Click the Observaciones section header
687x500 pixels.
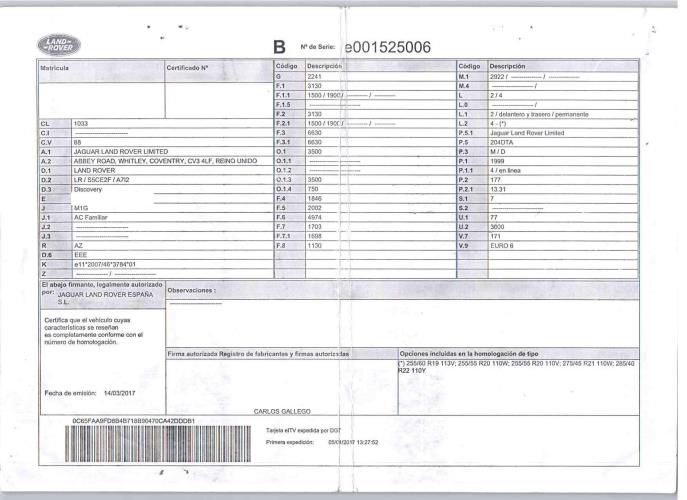point(191,290)
